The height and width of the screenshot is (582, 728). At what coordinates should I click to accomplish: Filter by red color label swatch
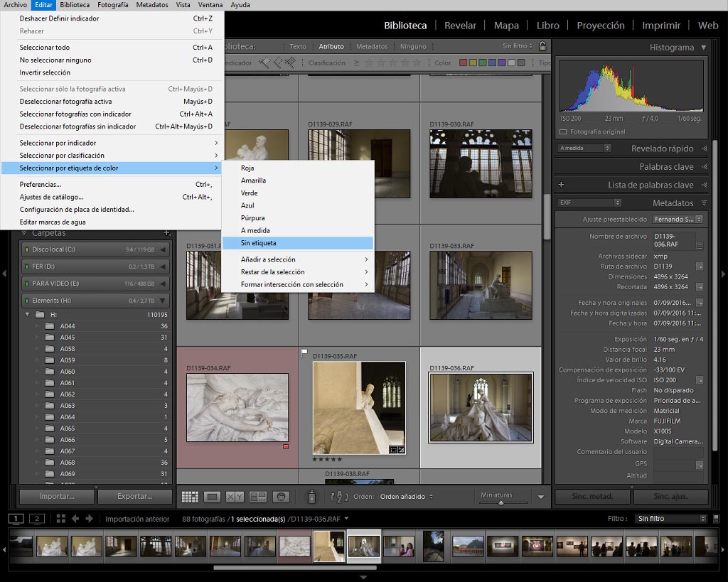463,63
